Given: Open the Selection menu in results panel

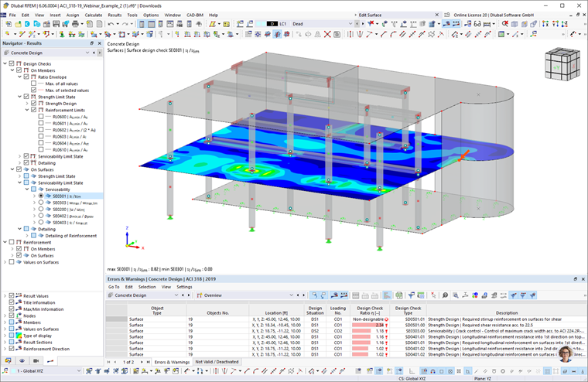Looking at the screenshot, I should (147, 287).
